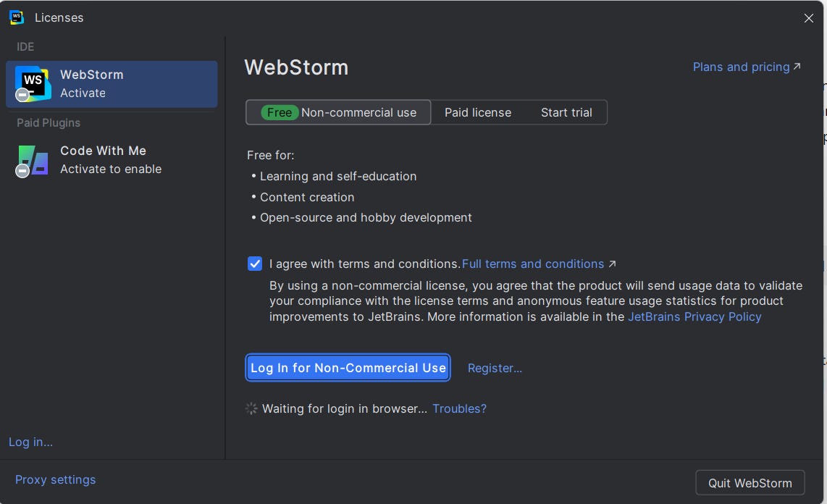Switch to the Free Non-commercial use tab
Image resolution: width=827 pixels, height=504 pixels.
pyautogui.click(x=338, y=112)
